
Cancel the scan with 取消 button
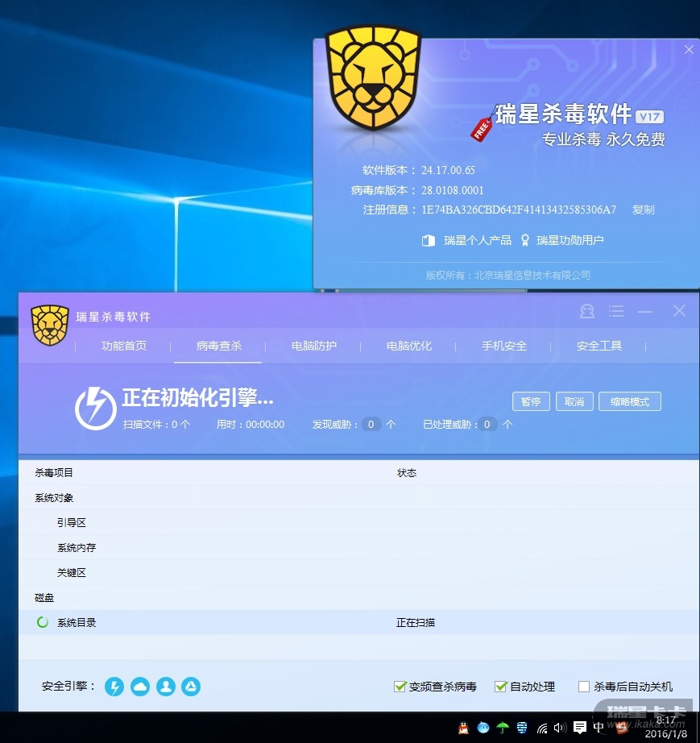tap(574, 401)
